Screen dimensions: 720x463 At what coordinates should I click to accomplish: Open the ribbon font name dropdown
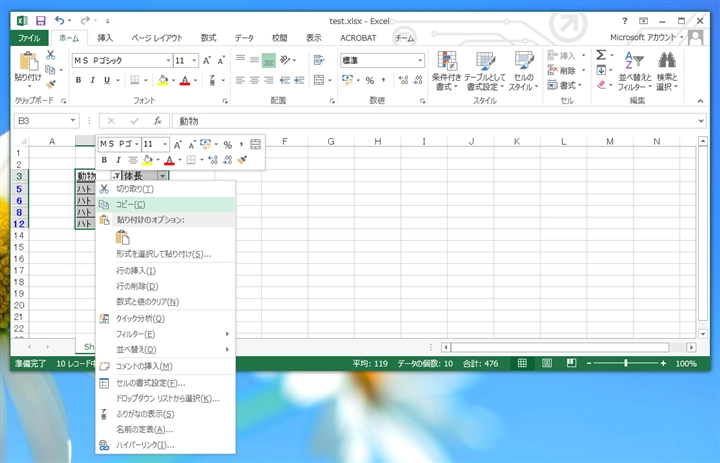pyautogui.click(x=168, y=61)
